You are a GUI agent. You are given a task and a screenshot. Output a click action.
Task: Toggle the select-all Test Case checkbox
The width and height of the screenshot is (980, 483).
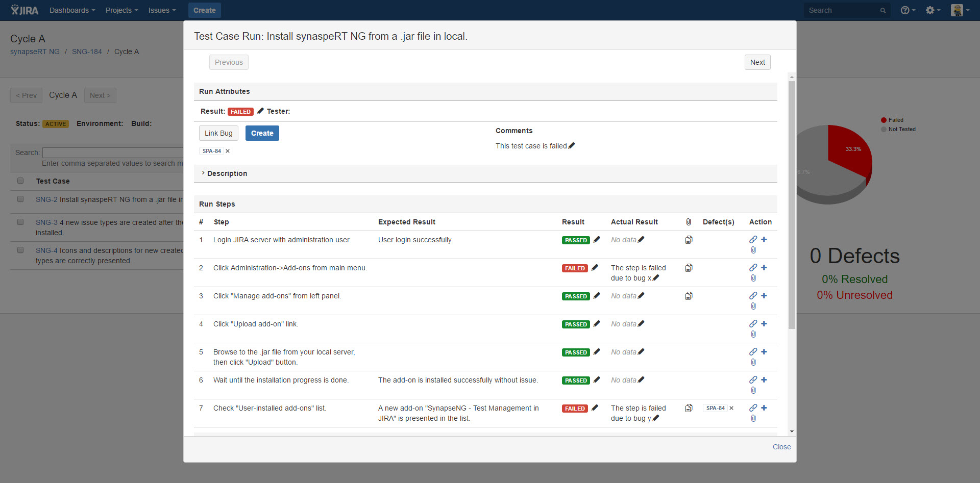(x=20, y=181)
